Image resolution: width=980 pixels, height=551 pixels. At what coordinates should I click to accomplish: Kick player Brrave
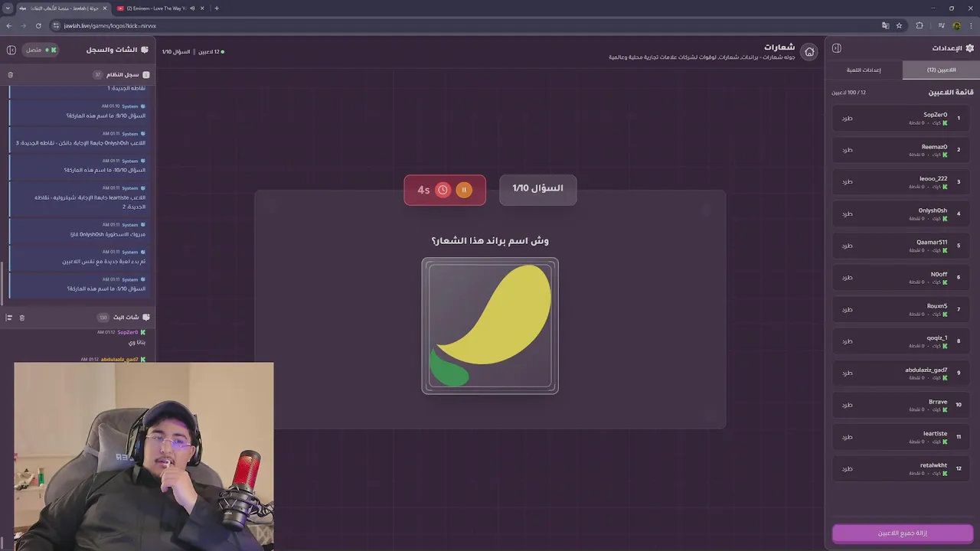point(847,405)
